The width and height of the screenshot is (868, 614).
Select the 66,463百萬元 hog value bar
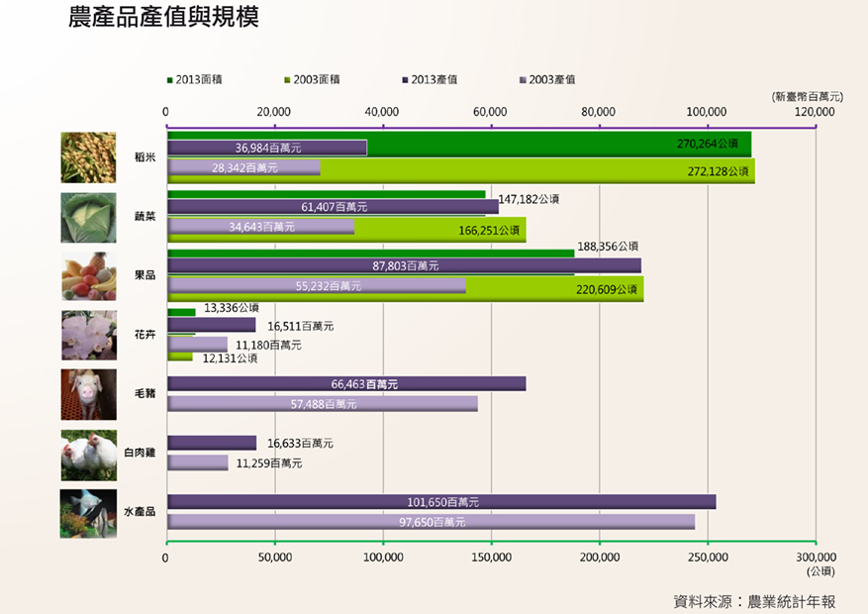point(346,384)
